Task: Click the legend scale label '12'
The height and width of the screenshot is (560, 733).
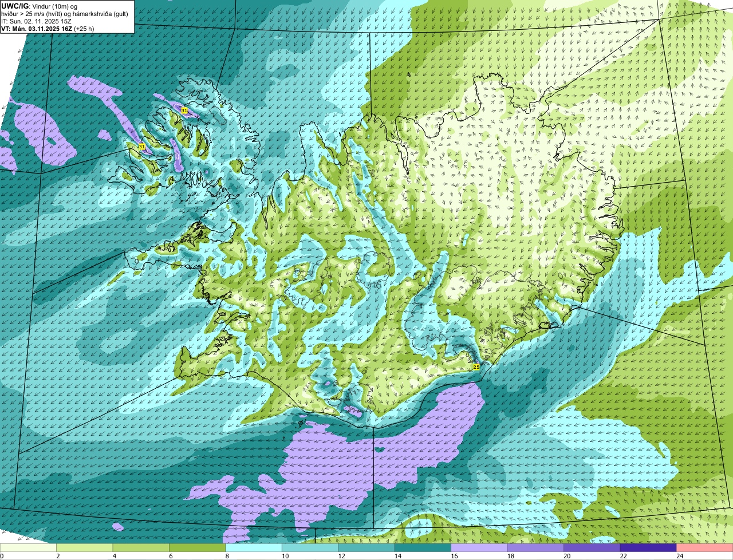Action: click(341, 556)
